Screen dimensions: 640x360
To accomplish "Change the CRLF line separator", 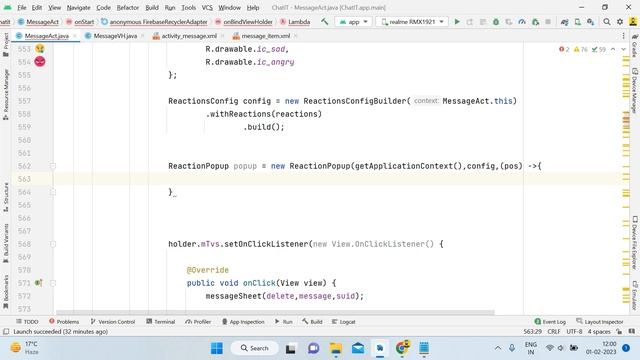I will coord(554,331).
